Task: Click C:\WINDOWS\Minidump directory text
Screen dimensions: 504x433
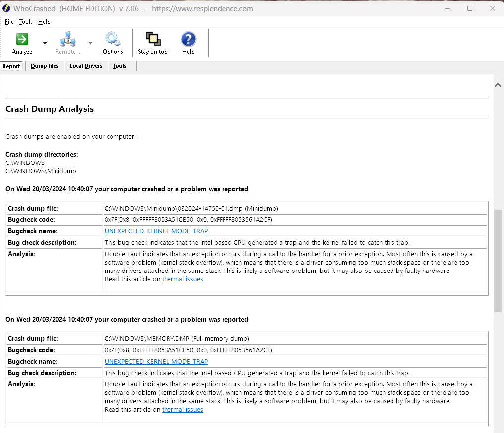Action: click(41, 171)
